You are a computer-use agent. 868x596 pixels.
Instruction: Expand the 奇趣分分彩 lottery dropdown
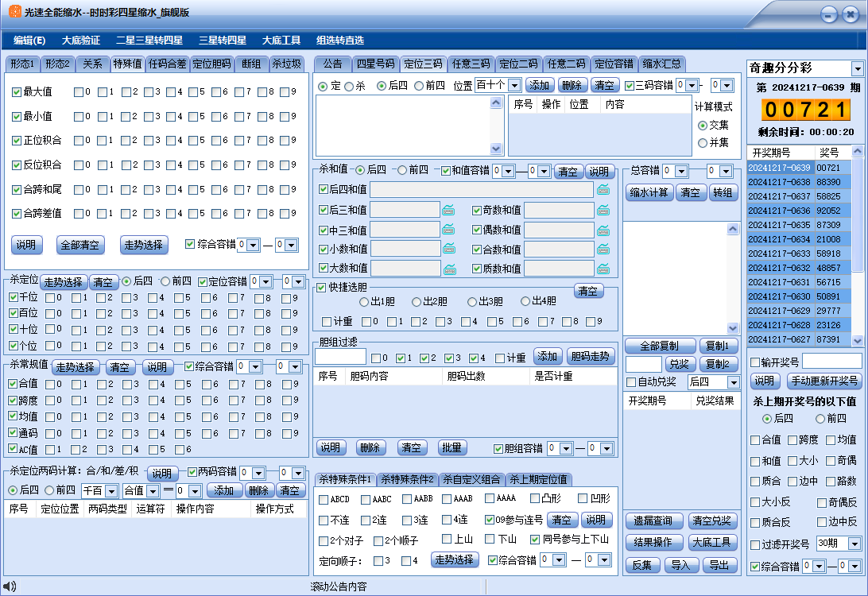pos(857,69)
